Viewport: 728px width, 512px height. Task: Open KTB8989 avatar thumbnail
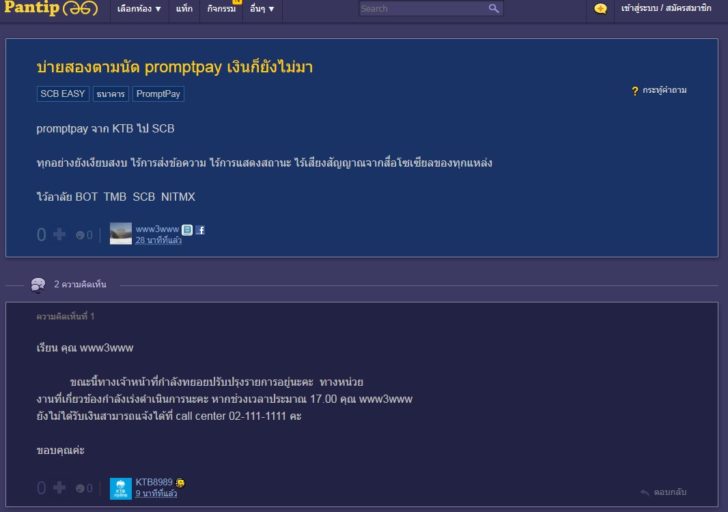[121, 489]
